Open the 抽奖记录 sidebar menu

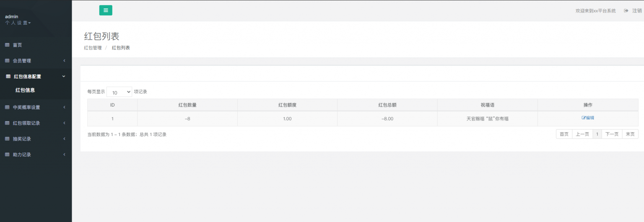pyautogui.click(x=22, y=139)
